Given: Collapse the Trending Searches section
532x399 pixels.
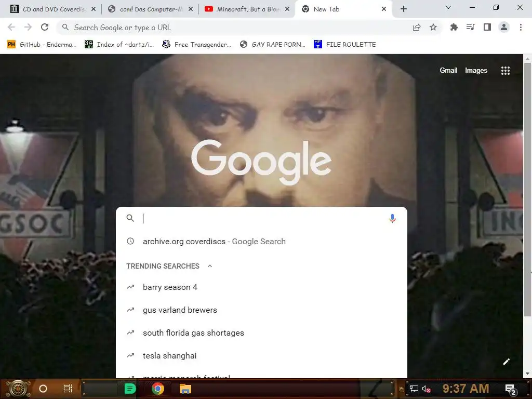Looking at the screenshot, I should [x=210, y=267].
